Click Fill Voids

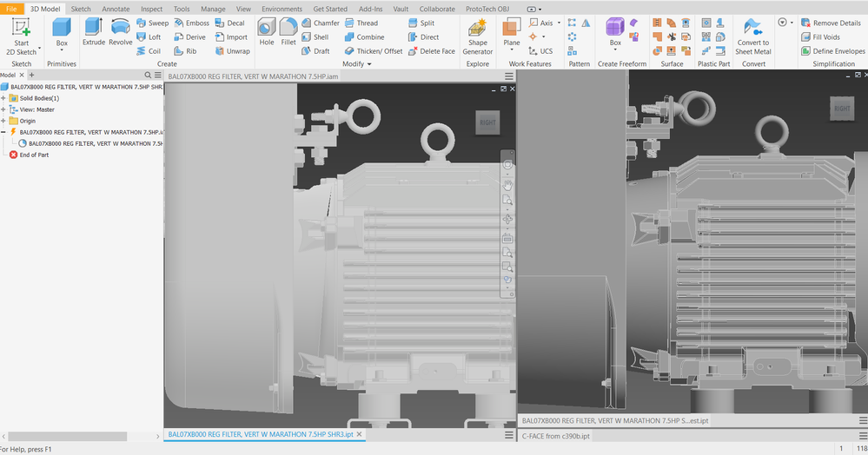(x=820, y=37)
